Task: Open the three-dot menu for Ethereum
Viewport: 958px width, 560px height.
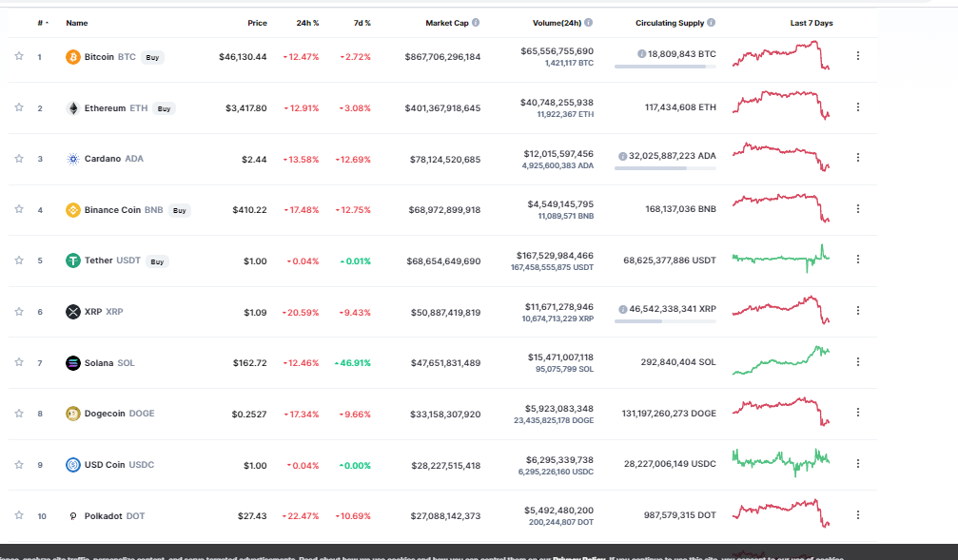Action: pyautogui.click(x=858, y=106)
